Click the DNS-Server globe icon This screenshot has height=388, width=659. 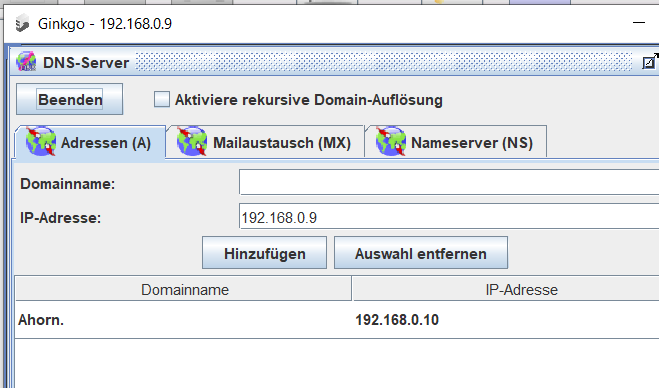[26, 62]
